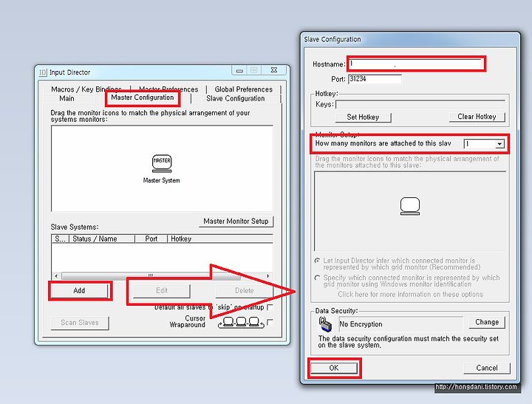The width and height of the screenshot is (532, 404).
Task: Minimize the Input Director window
Action: 239,71
